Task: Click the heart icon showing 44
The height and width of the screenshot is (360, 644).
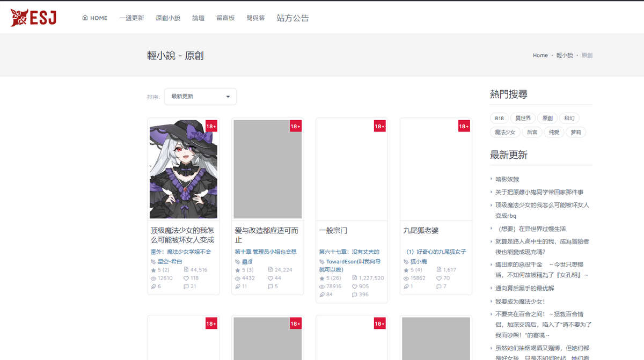Action: [270, 278]
